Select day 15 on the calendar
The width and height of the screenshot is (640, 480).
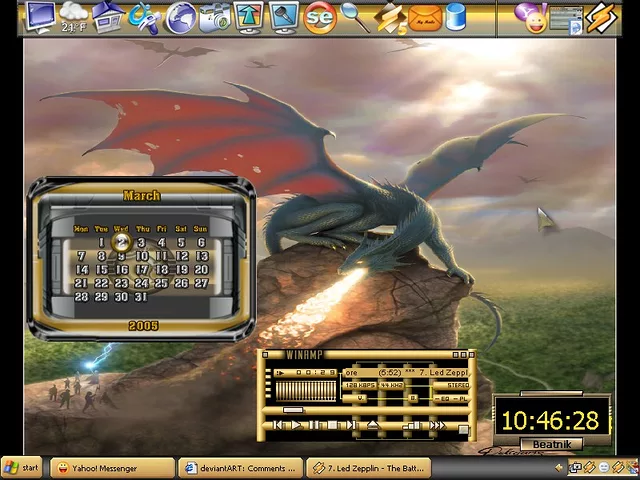pos(101,270)
